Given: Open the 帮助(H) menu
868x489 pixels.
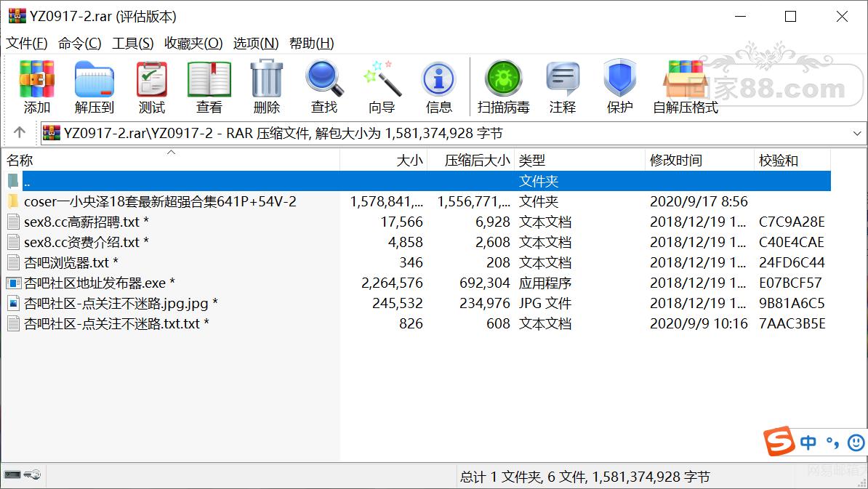Looking at the screenshot, I should (312, 43).
